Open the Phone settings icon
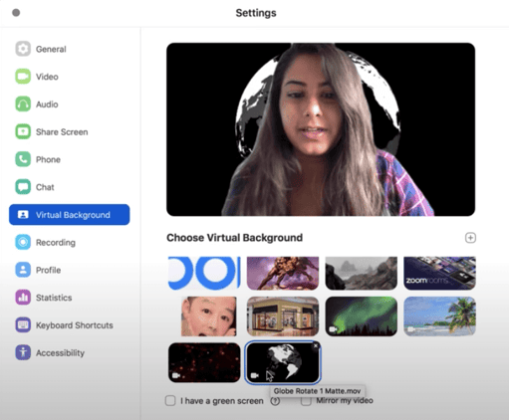This screenshot has width=509, height=420. (x=23, y=159)
